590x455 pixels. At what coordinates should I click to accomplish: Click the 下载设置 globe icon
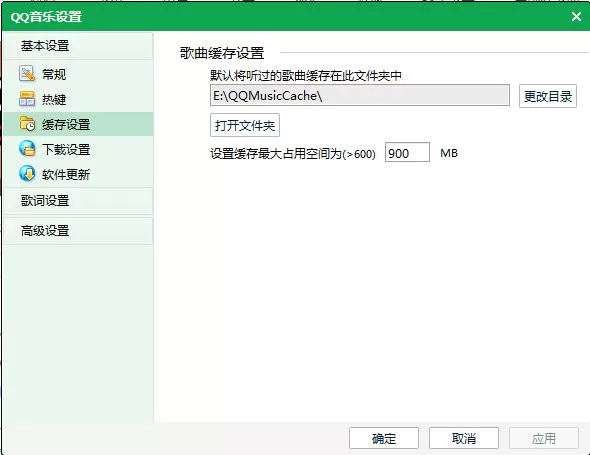(27, 149)
